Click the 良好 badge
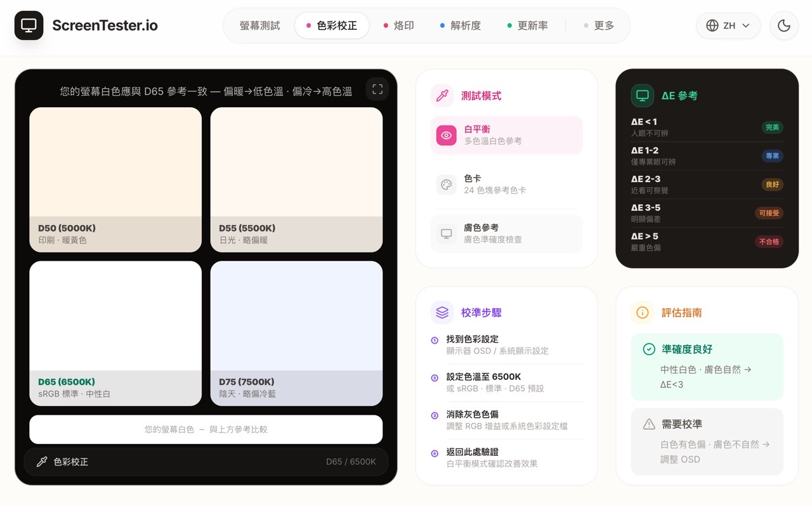Viewport: 812px width, 506px height. pyautogui.click(x=772, y=185)
